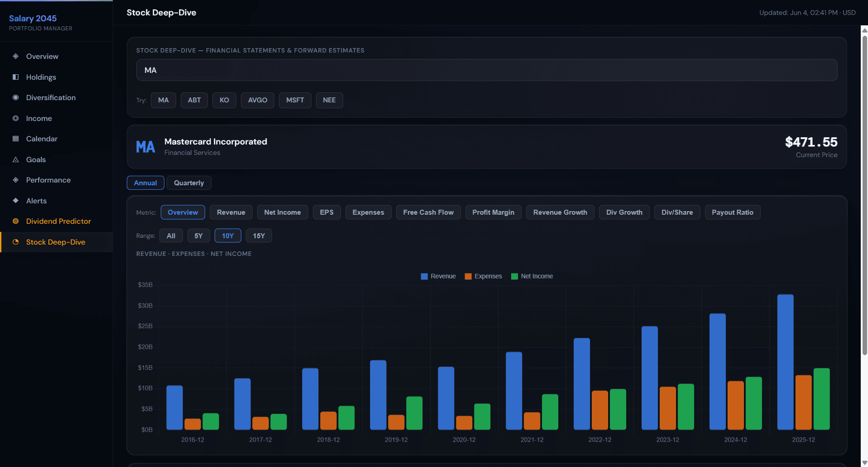Click the Alerts sidebar icon
Screen dimensions: 868x467
point(16,201)
